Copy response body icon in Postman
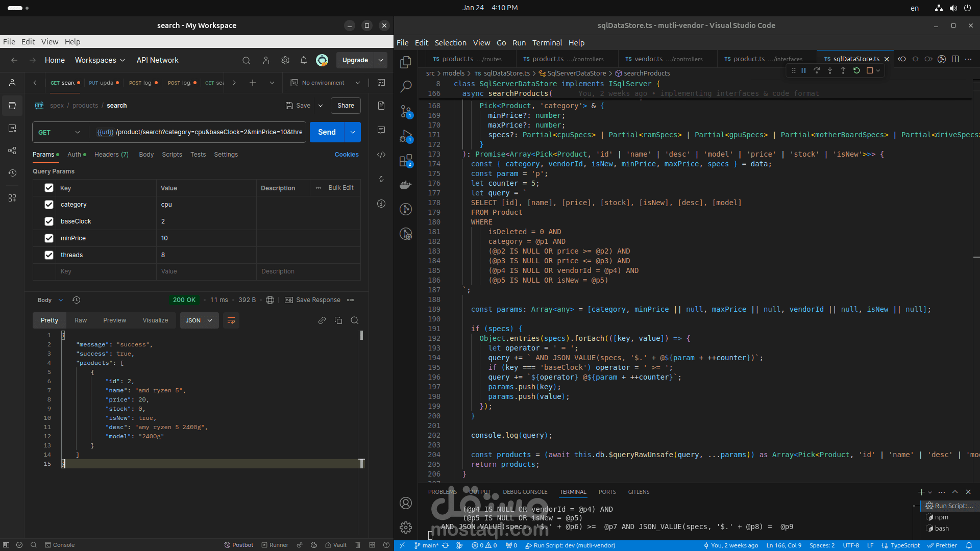980x551 pixels. (x=338, y=320)
